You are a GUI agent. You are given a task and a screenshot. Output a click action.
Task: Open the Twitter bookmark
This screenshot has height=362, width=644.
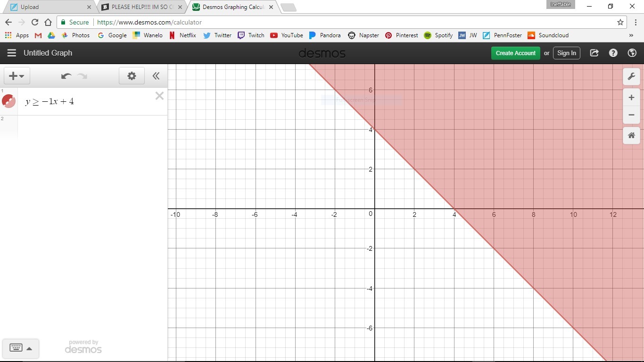click(217, 35)
